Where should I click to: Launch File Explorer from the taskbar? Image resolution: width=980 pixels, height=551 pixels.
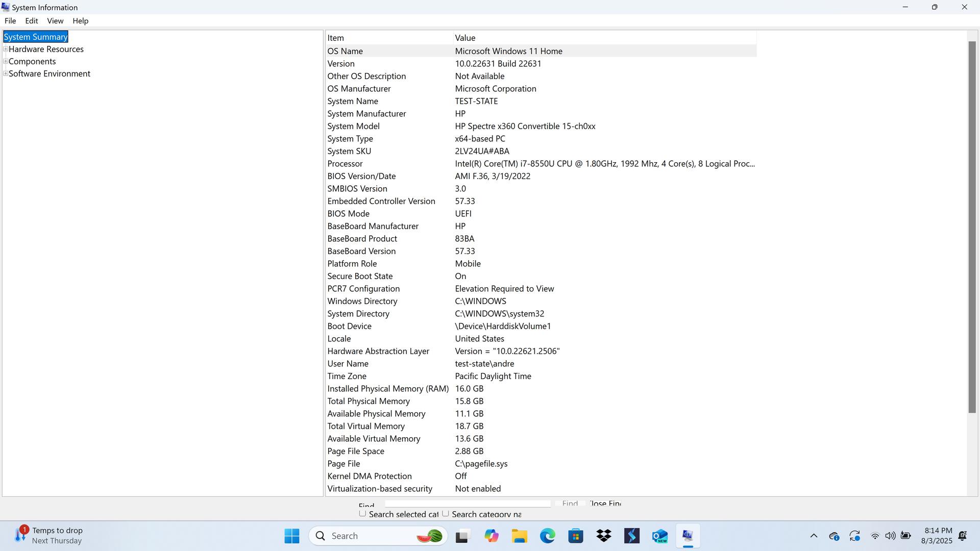(x=520, y=536)
